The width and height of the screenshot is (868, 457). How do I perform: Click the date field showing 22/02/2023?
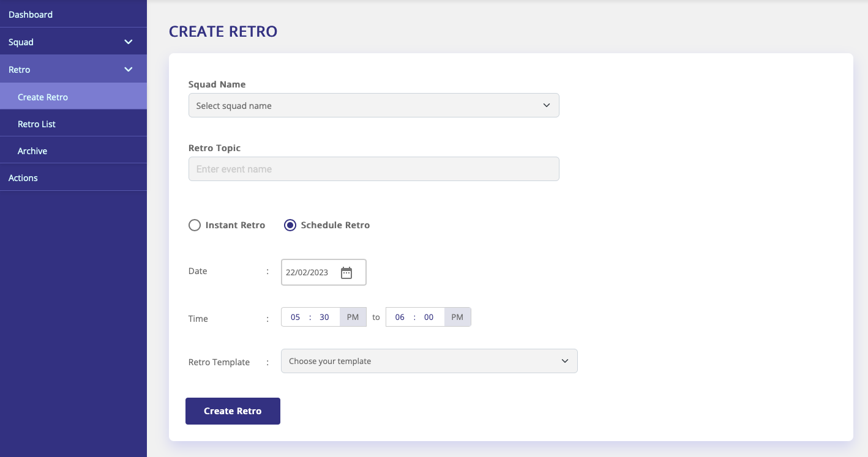coord(308,273)
